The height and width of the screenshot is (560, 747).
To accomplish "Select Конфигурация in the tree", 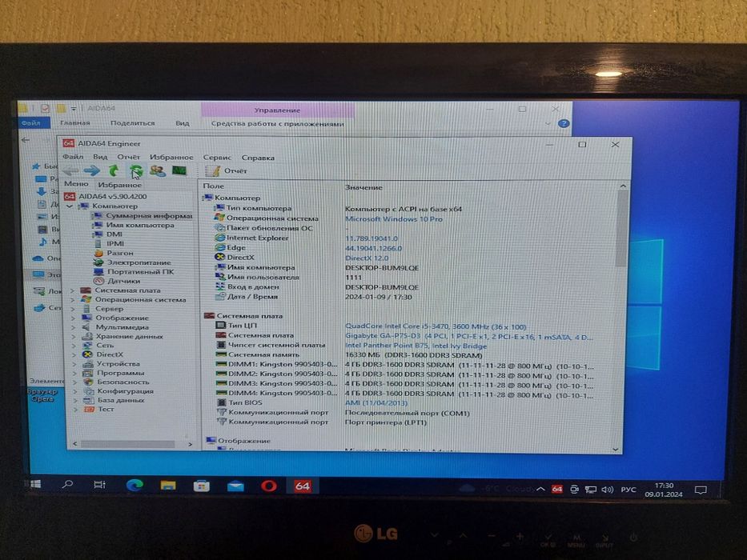I will [x=125, y=391].
